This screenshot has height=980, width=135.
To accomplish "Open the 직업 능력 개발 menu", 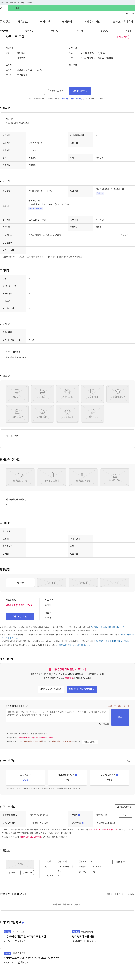I will click(x=92, y=22).
